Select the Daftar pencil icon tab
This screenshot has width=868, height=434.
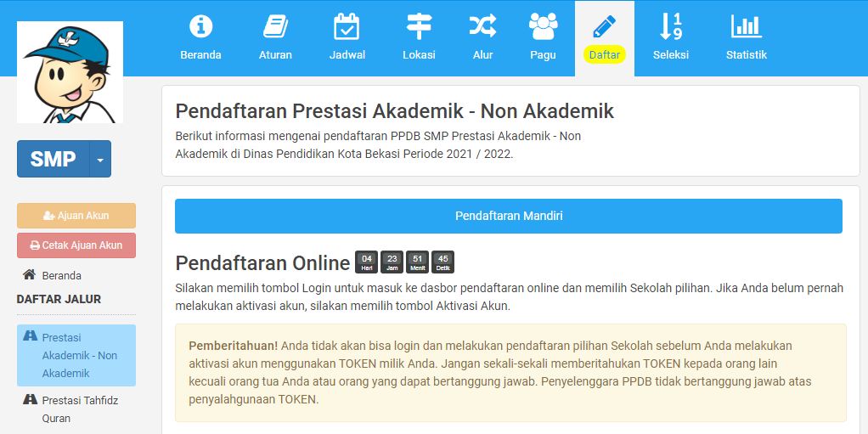click(x=604, y=27)
